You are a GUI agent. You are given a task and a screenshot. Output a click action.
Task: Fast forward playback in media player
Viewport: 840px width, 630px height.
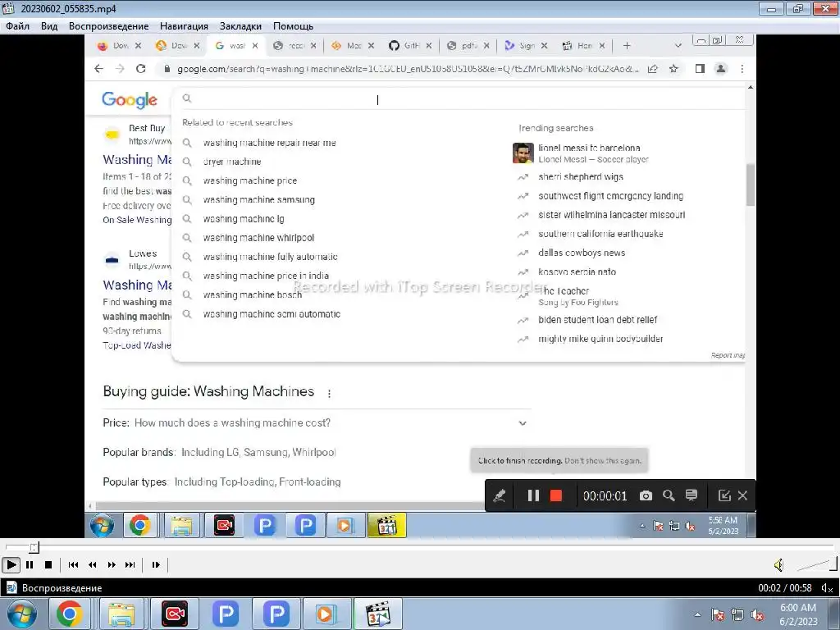coord(112,564)
